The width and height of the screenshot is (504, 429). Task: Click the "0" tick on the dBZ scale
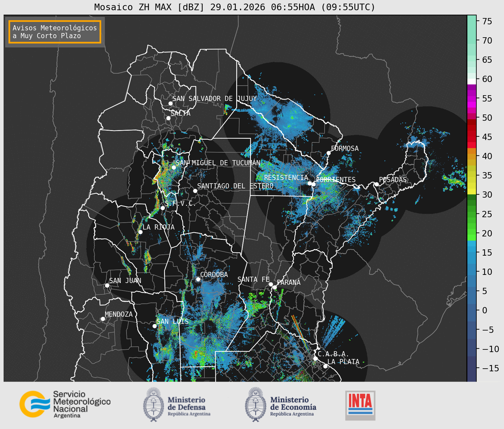tap(485, 310)
